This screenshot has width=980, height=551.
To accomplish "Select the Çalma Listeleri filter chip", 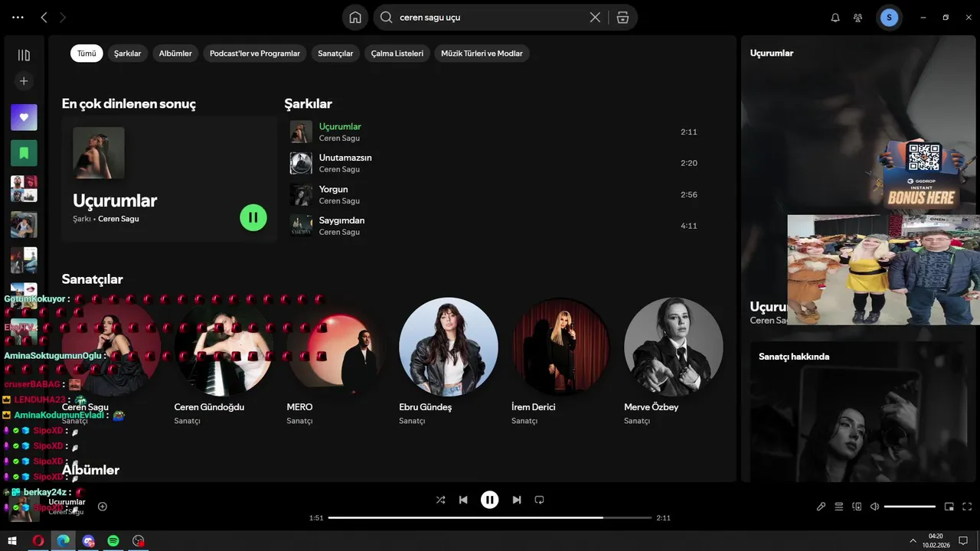I will pos(397,54).
